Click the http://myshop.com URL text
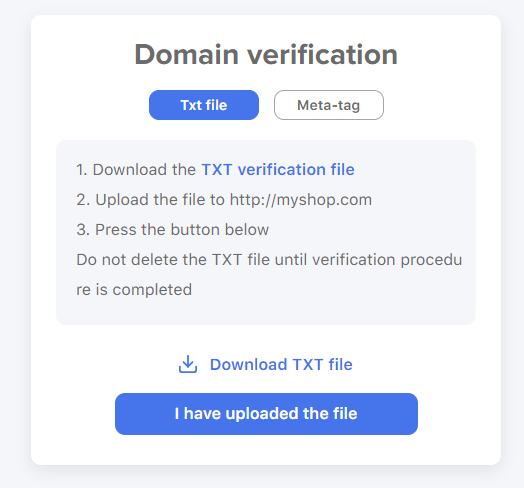The height and width of the screenshot is (488, 524). (301, 200)
